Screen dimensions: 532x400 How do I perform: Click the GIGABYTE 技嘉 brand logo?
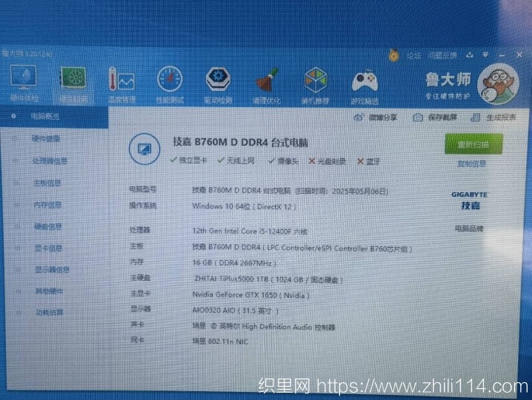point(470,200)
